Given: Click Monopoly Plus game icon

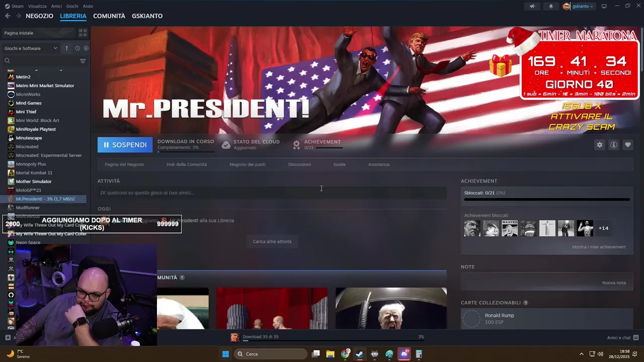Looking at the screenshot, I should pos(11,164).
